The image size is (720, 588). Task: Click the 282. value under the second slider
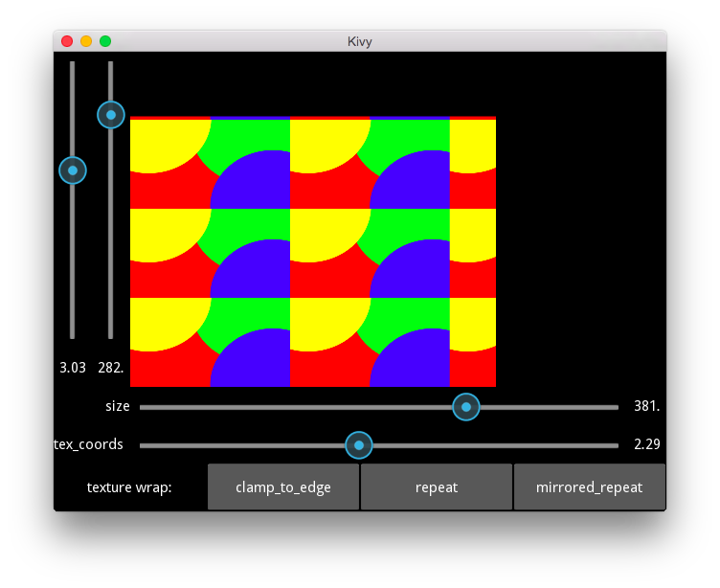coord(111,368)
